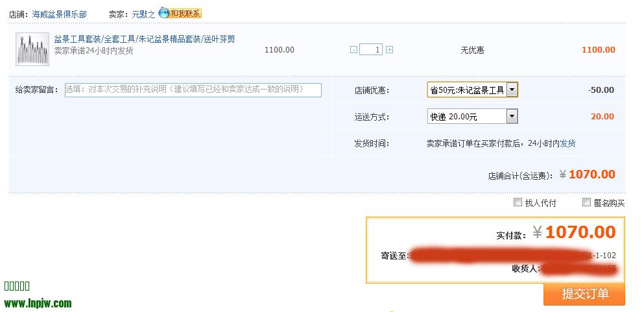Submit the order with 提交订单
This screenshot has width=644, height=312.
[584, 294]
